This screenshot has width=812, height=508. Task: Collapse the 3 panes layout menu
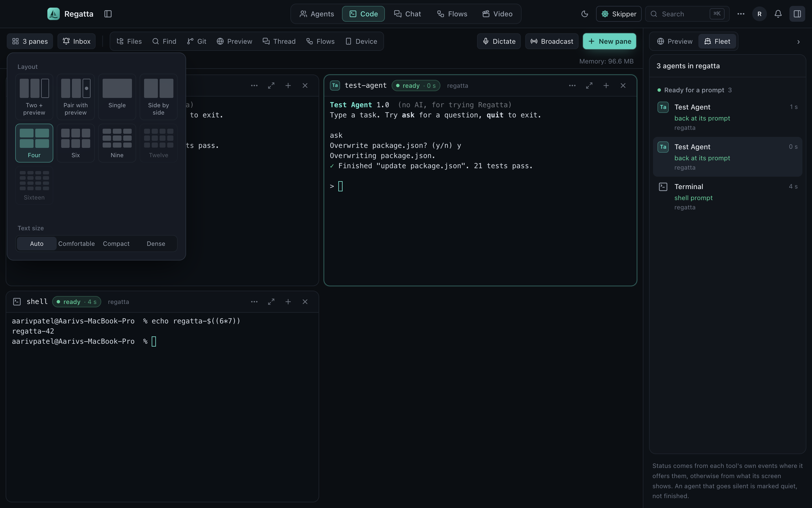coord(30,41)
